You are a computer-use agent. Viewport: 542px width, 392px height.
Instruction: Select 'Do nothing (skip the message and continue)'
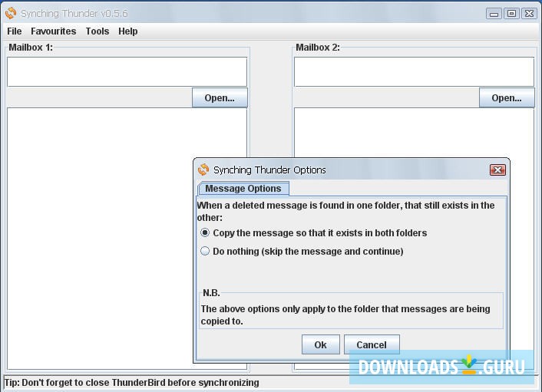point(302,251)
